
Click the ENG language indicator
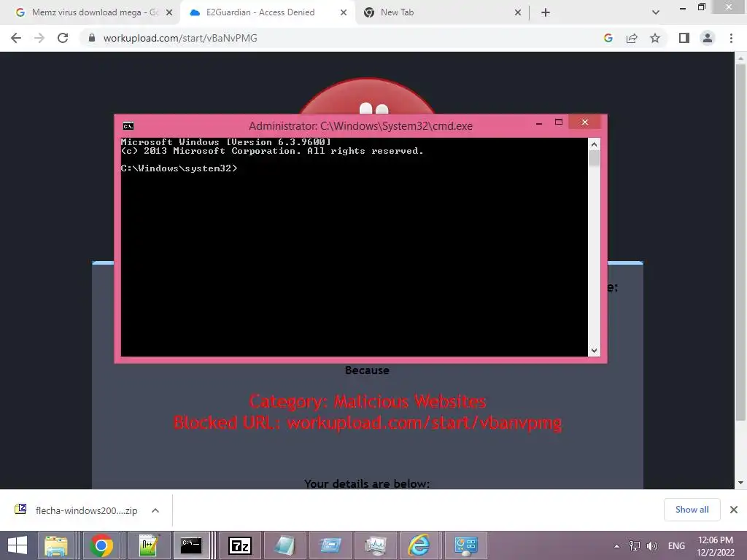pos(676,546)
